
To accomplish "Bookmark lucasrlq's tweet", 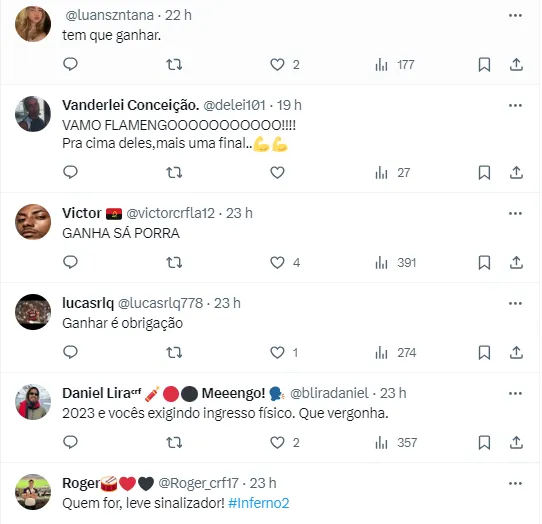I will (484, 353).
